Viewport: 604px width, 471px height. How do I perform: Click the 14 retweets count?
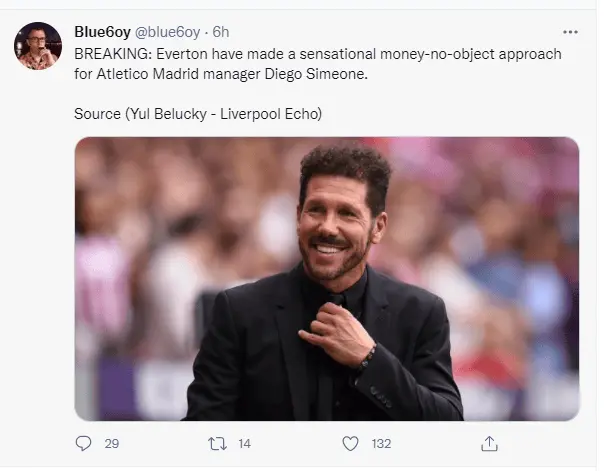244,443
